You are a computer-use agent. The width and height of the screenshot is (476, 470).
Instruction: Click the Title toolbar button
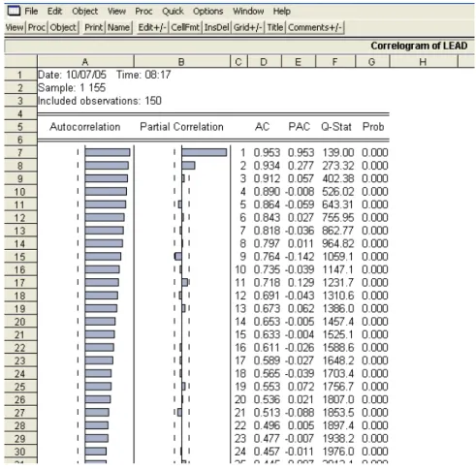[x=275, y=27]
